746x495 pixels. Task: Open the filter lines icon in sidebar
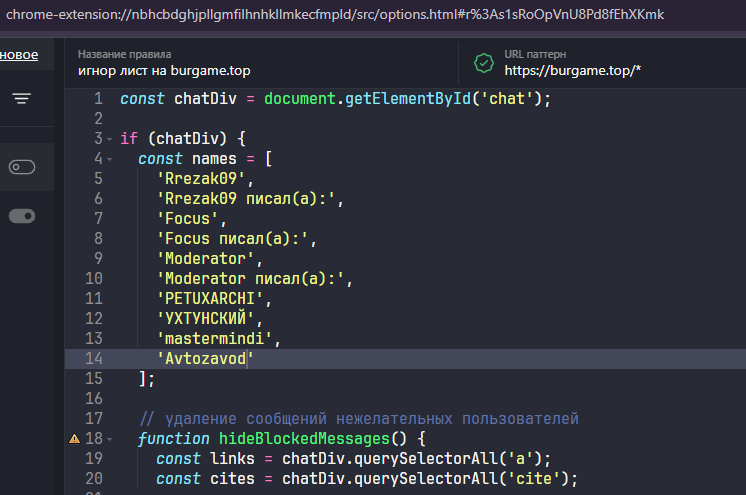(x=21, y=99)
